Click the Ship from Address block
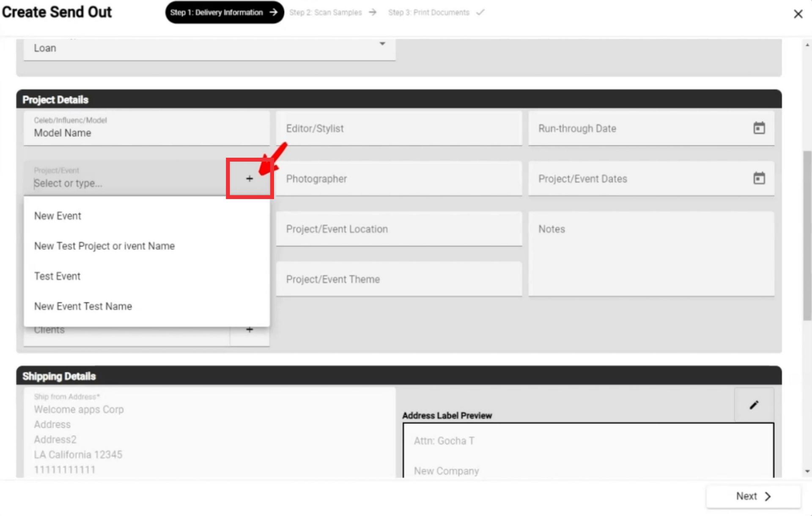The height and width of the screenshot is (516, 812). click(209, 433)
